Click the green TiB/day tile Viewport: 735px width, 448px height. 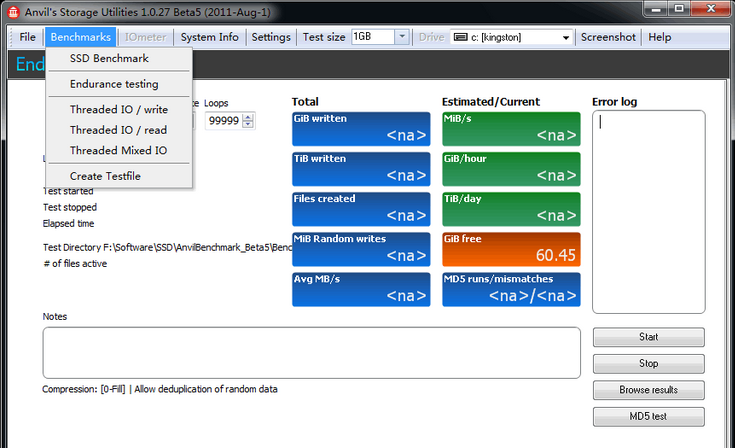tap(511, 209)
